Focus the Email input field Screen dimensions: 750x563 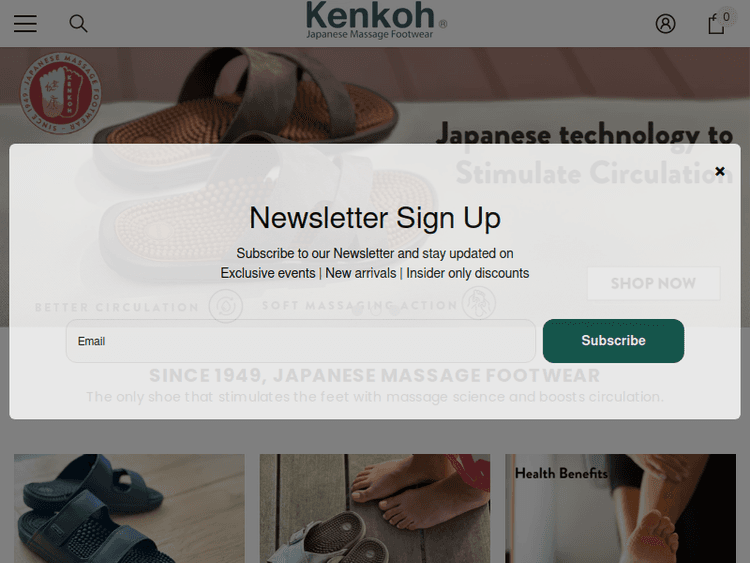pyautogui.click(x=301, y=341)
